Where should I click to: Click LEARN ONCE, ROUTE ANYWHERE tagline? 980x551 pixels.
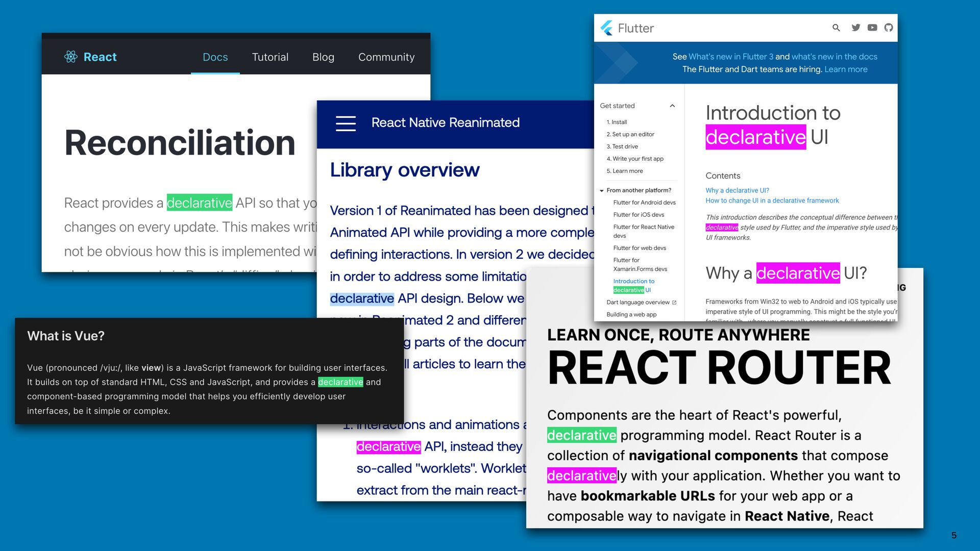coord(678,335)
